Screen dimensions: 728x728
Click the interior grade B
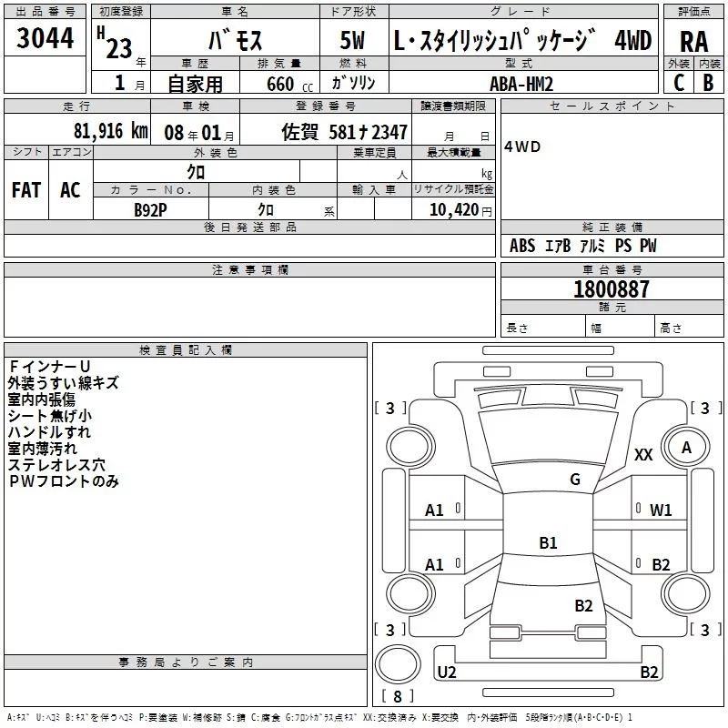[708, 83]
